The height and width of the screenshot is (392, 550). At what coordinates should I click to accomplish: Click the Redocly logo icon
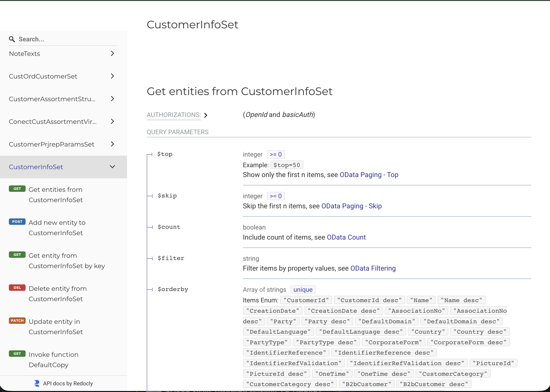tap(37, 383)
